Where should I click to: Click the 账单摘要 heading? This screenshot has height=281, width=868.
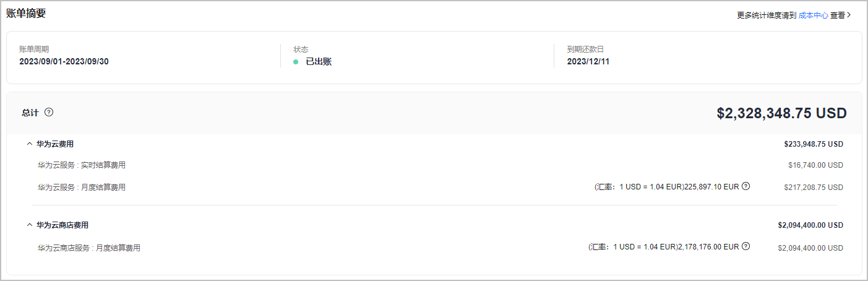click(26, 14)
